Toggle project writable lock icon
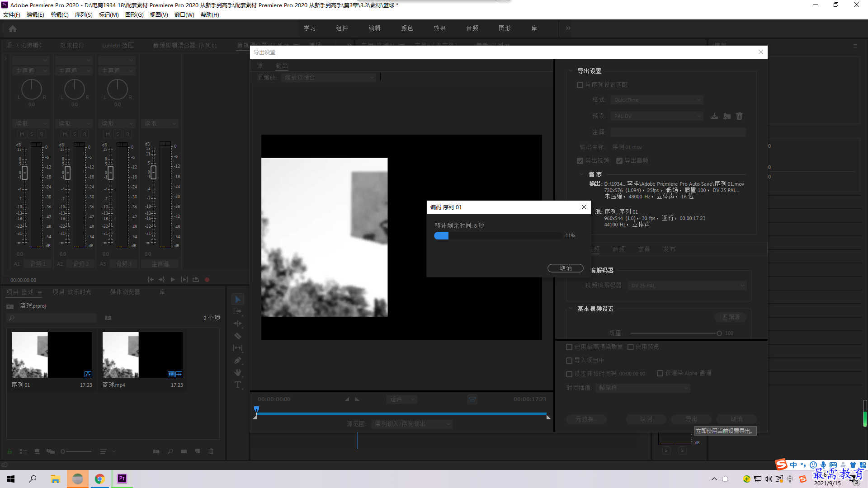868x488 pixels. click(x=9, y=451)
